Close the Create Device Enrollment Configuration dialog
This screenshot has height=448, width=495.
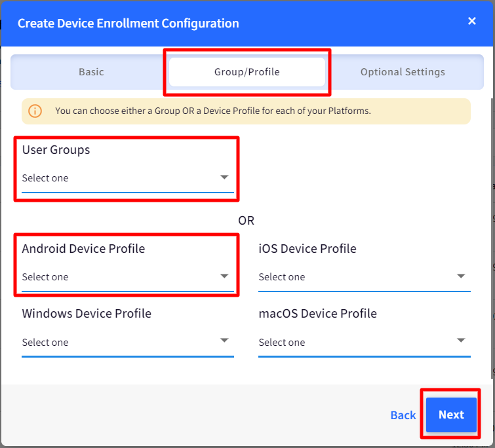point(471,21)
